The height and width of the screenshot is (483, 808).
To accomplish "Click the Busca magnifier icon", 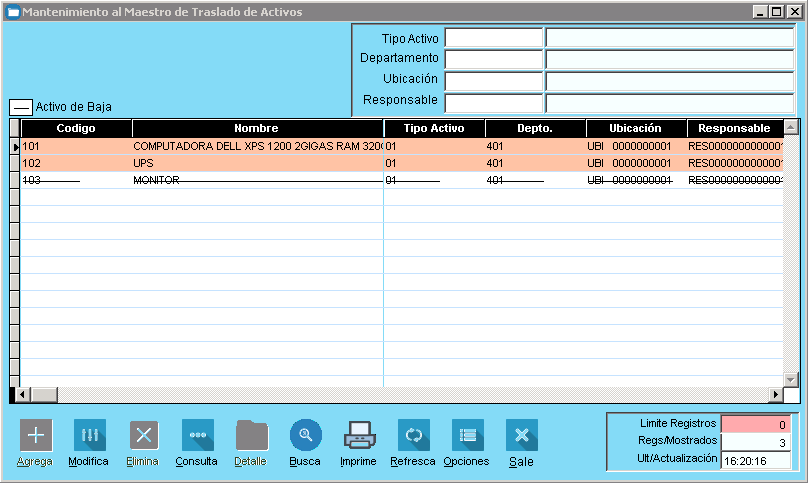I will pos(305,435).
